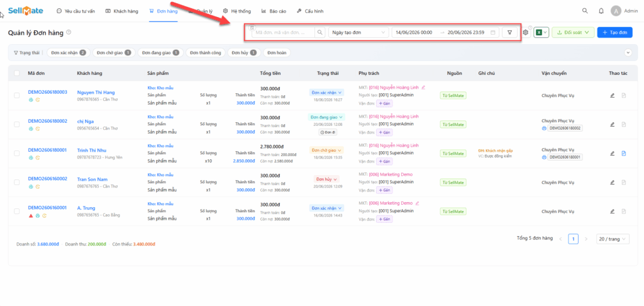Click Gán button in Tran Son Nam row
The width and height of the screenshot is (644, 306).
[384, 190]
